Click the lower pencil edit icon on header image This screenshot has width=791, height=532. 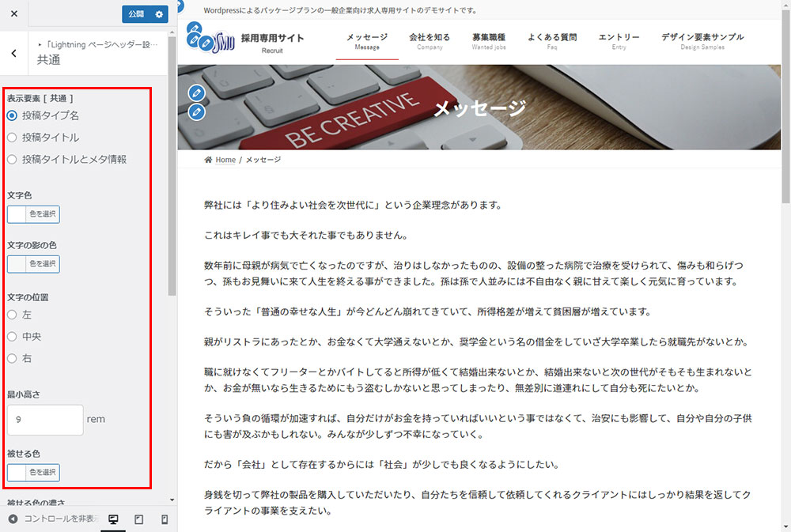196,111
